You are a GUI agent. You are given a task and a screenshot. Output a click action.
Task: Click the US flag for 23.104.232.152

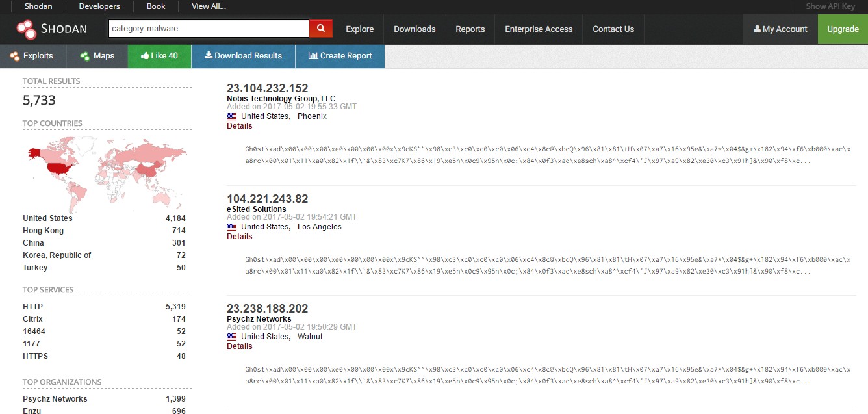click(232, 116)
